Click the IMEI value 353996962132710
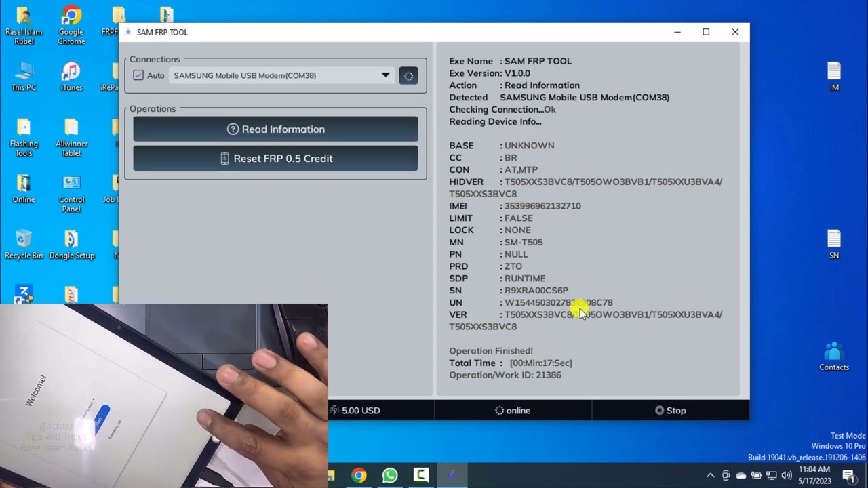 pyautogui.click(x=542, y=206)
